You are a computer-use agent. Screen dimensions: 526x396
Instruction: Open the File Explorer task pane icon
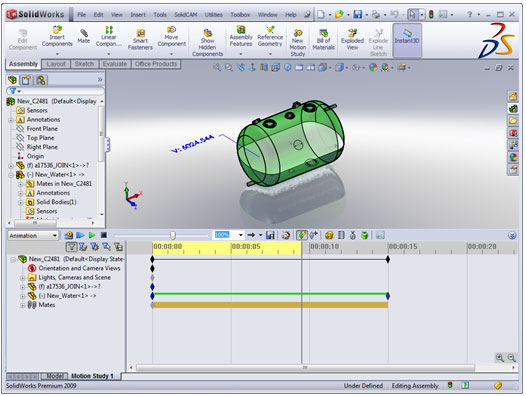pos(513,120)
